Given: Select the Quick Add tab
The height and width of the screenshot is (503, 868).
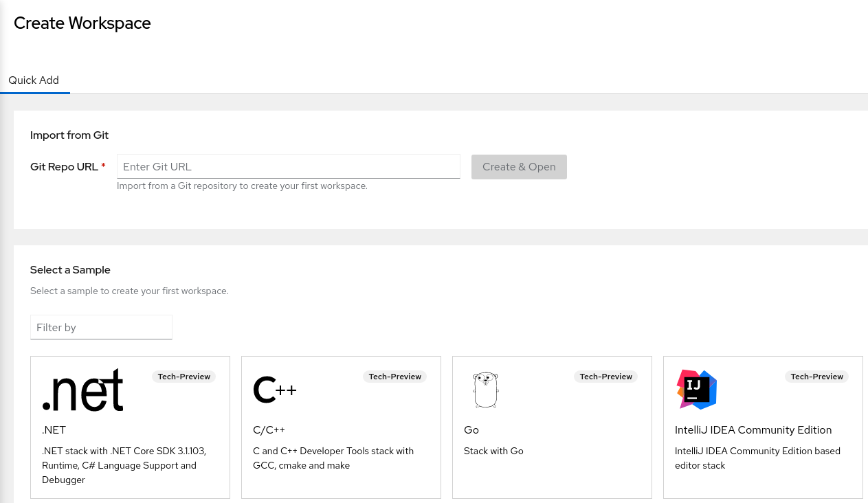Looking at the screenshot, I should click(34, 80).
